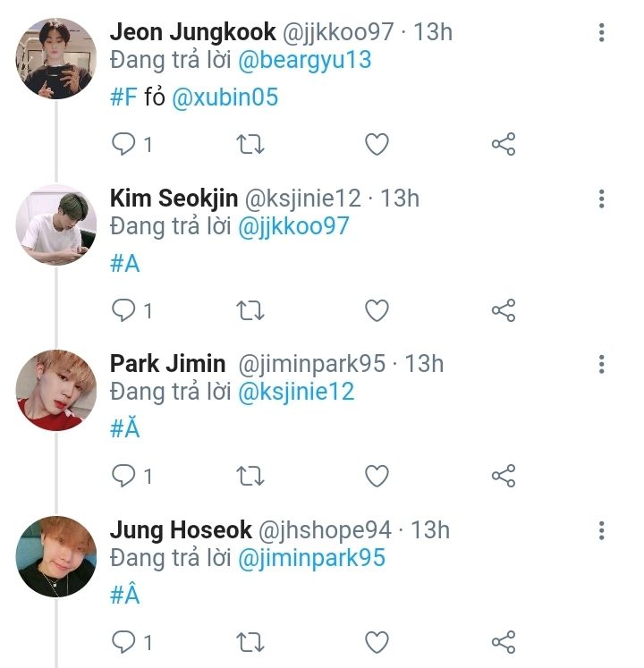
Task: Open the @beargyu13 mention link
Action: pos(304,61)
